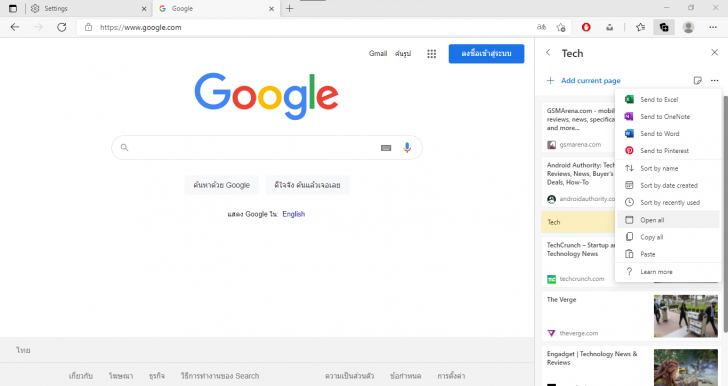
Task: Select Sort by date created
Action: (668, 185)
